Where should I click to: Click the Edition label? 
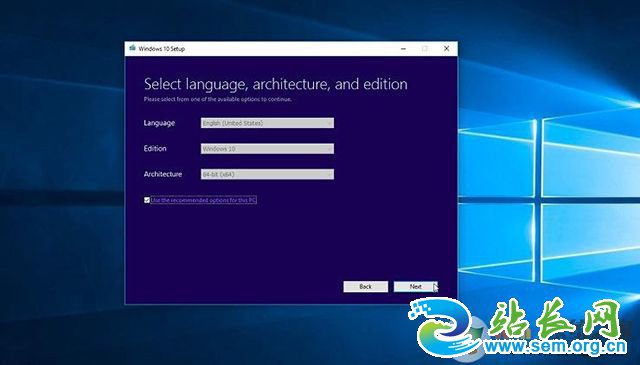tap(155, 149)
